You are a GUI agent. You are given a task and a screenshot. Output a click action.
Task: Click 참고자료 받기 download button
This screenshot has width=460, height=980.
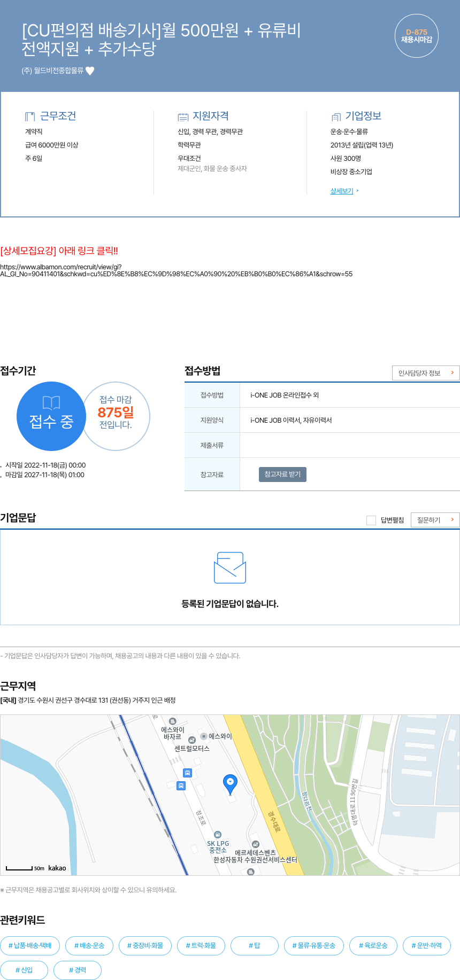click(x=282, y=475)
